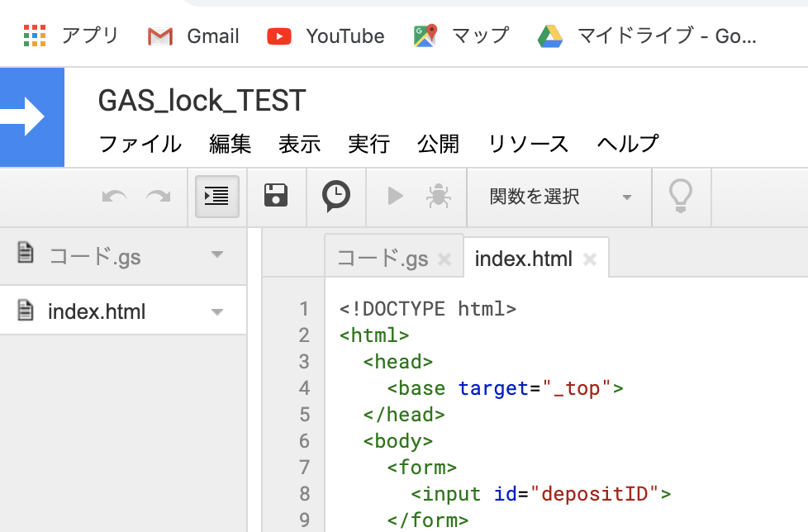Start debugging via the bug icon

(438, 196)
